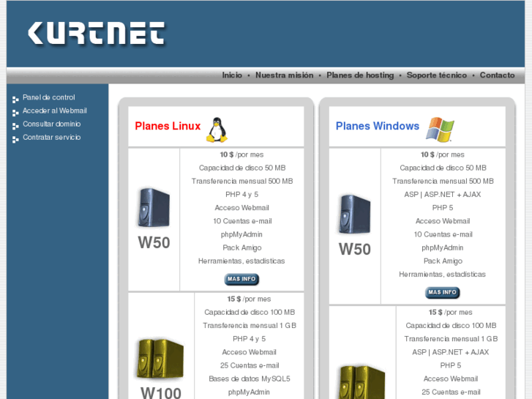Screen dimensions: 532x399
Task: Open the Inicio menu item
Action: [x=232, y=75]
